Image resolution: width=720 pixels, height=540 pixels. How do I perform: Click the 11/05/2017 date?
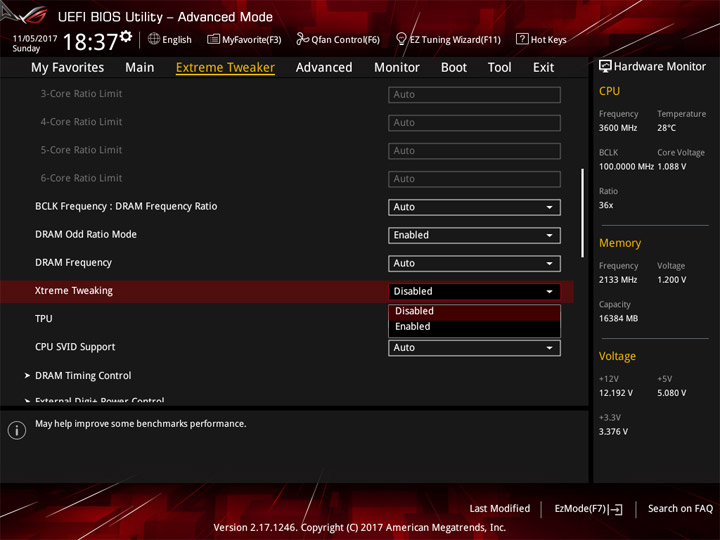tap(35, 39)
